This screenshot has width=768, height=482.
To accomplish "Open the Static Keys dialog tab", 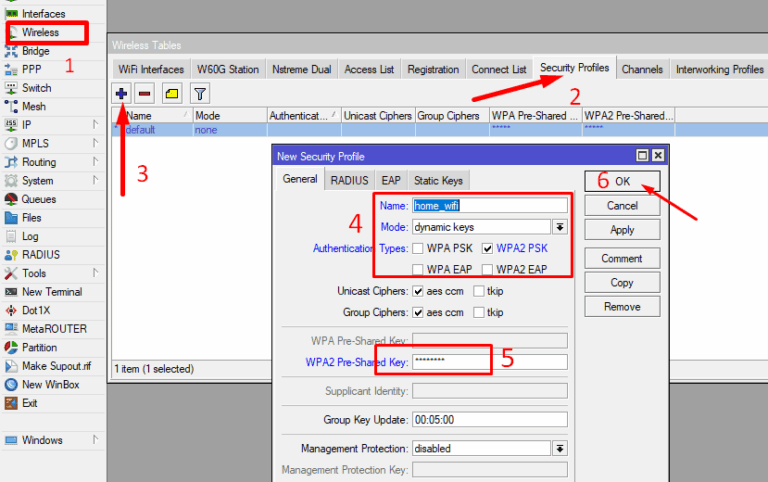I will [x=438, y=181].
